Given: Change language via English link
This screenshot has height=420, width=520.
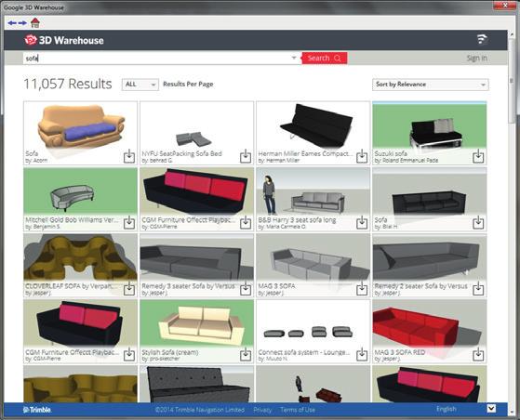Looking at the screenshot, I should coord(446,410).
